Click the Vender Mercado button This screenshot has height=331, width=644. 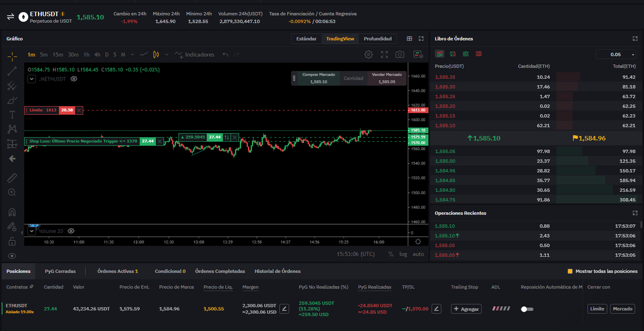[x=386, y=78]
